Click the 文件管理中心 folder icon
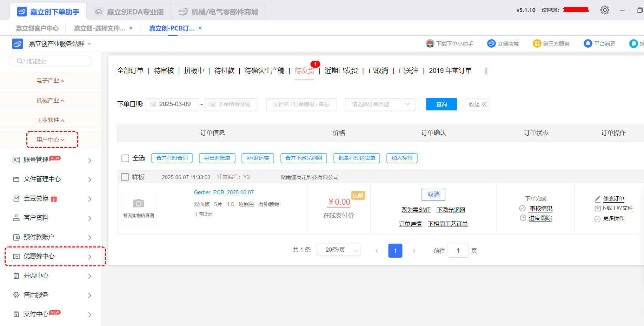 16,179
